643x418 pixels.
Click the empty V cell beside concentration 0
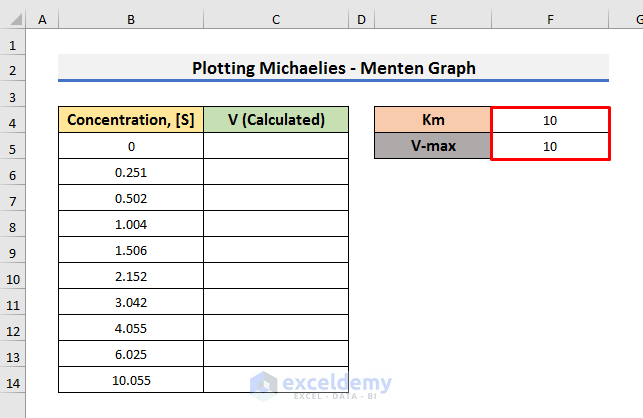click(x=276, y=146)
